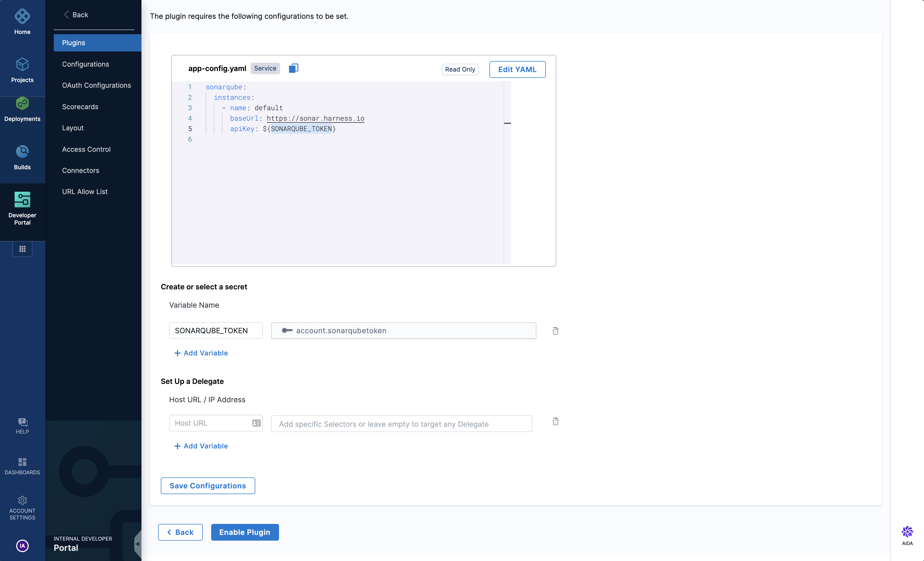Add Variable under the secret section
Screen dimensions: 924x561
pos(202,353)
